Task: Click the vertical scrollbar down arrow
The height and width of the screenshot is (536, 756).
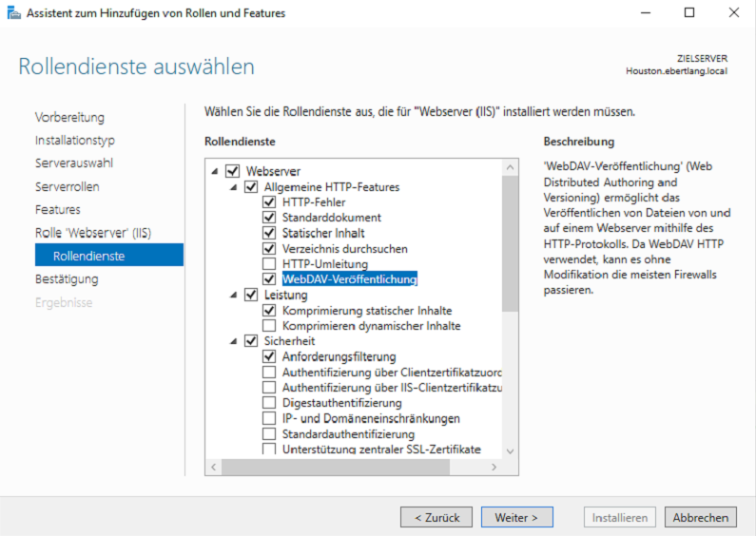Action: click(511, 451)
